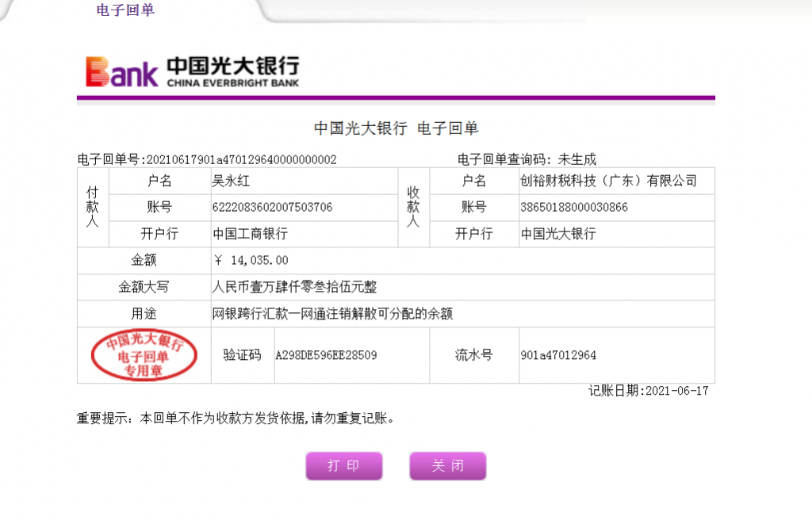Click the 关闭 (Close) button
This screenshot has width=812, height=520.
(448, 465)
